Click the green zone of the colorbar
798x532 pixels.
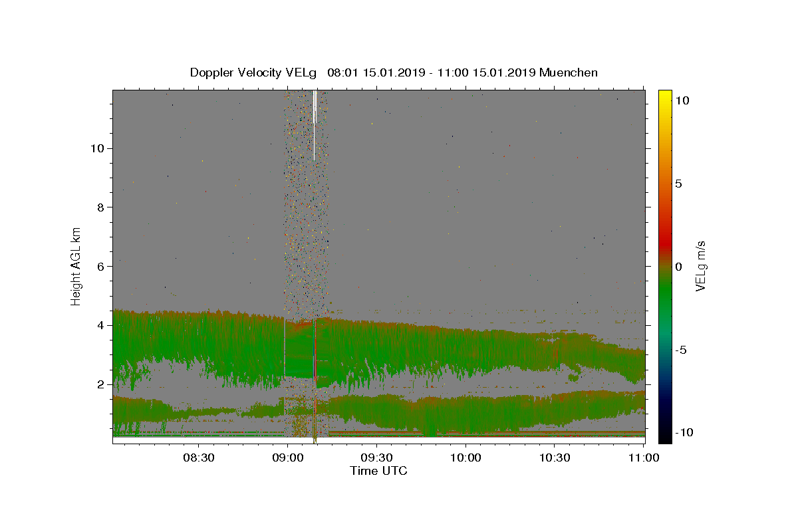(x=665, y=299)
